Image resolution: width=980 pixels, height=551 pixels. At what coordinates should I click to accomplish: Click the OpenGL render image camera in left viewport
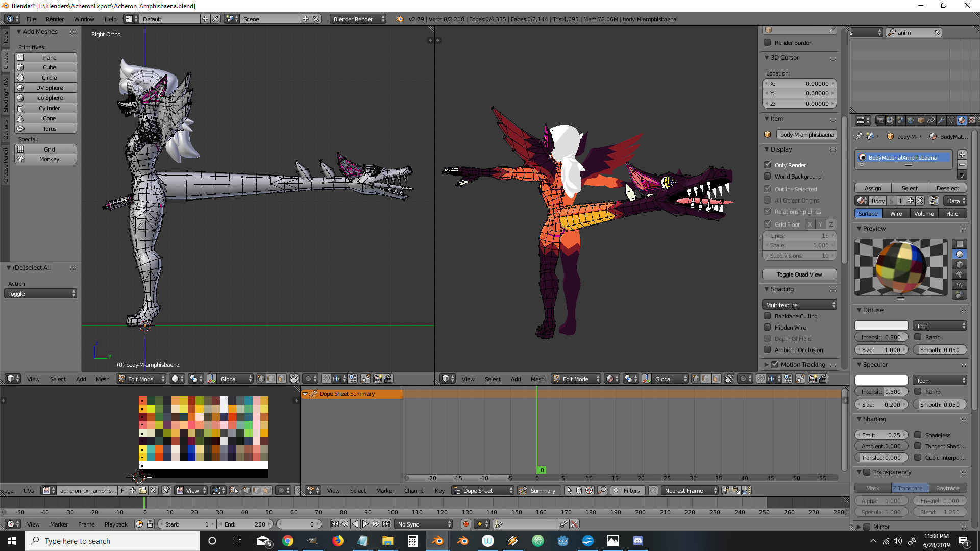click(378, 379)
